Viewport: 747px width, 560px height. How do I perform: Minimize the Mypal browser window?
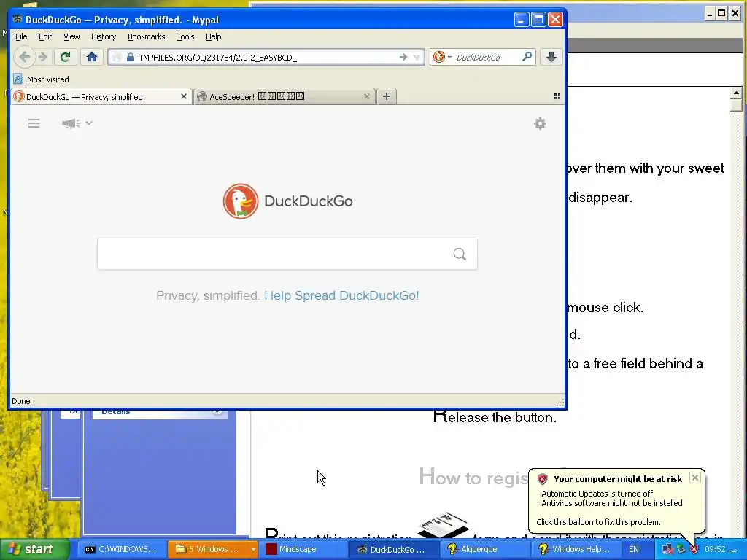pos(521,20)
